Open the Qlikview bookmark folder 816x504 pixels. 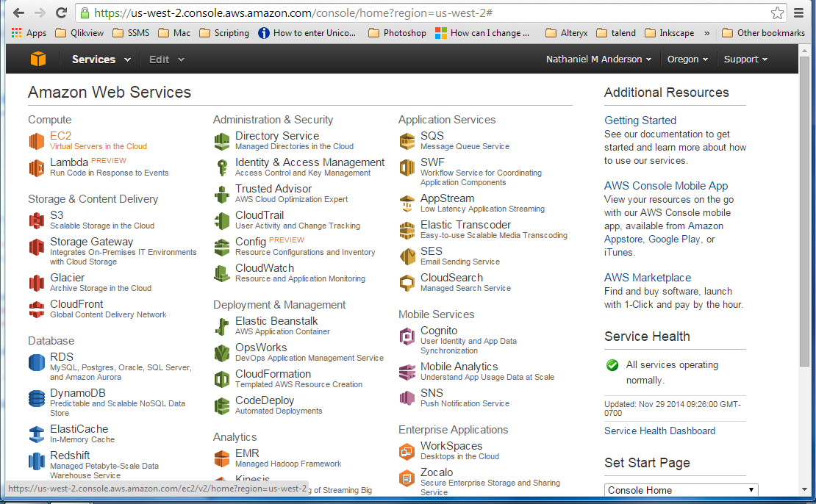pos(79,33)
